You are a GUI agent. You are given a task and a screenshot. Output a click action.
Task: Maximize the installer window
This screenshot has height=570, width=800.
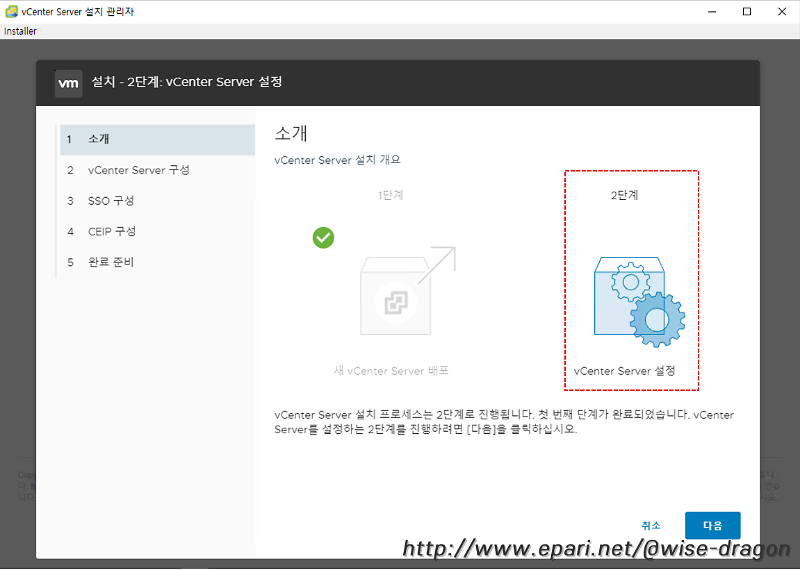point(747,11)
